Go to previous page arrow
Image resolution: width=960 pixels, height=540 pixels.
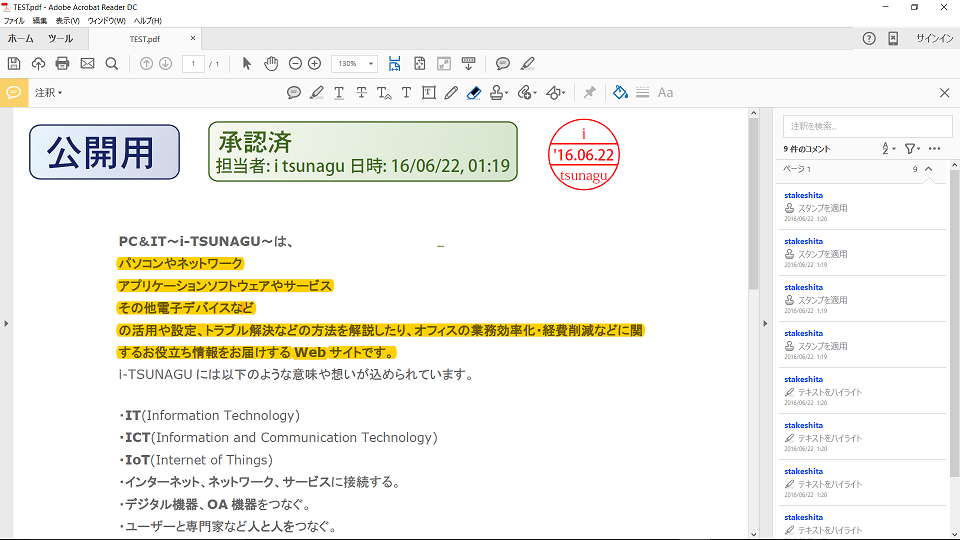click(146, 64)
